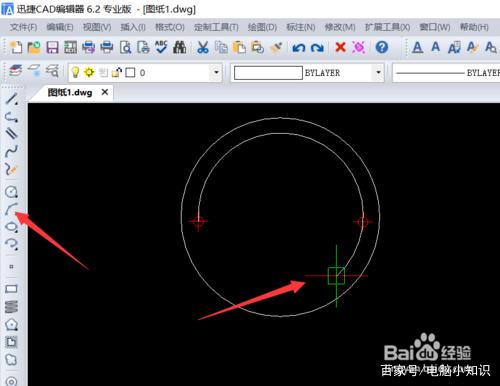Select the match properties brush

tap(276, 47)
